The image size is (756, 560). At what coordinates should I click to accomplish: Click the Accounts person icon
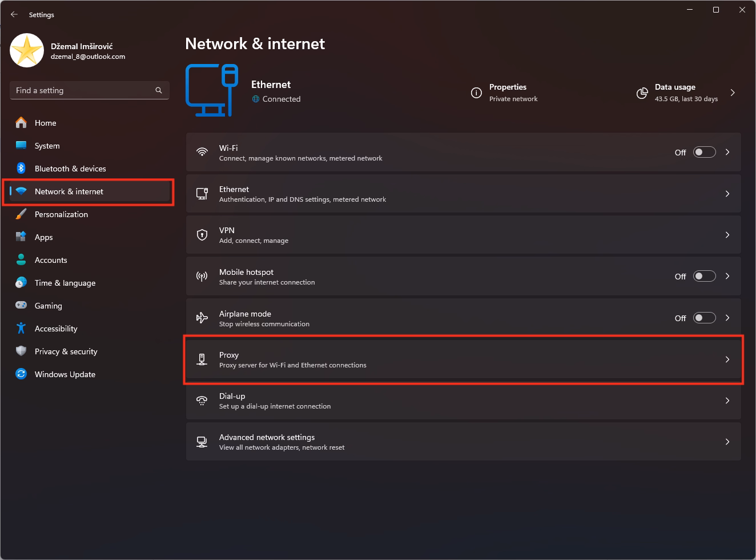(21, 259)
